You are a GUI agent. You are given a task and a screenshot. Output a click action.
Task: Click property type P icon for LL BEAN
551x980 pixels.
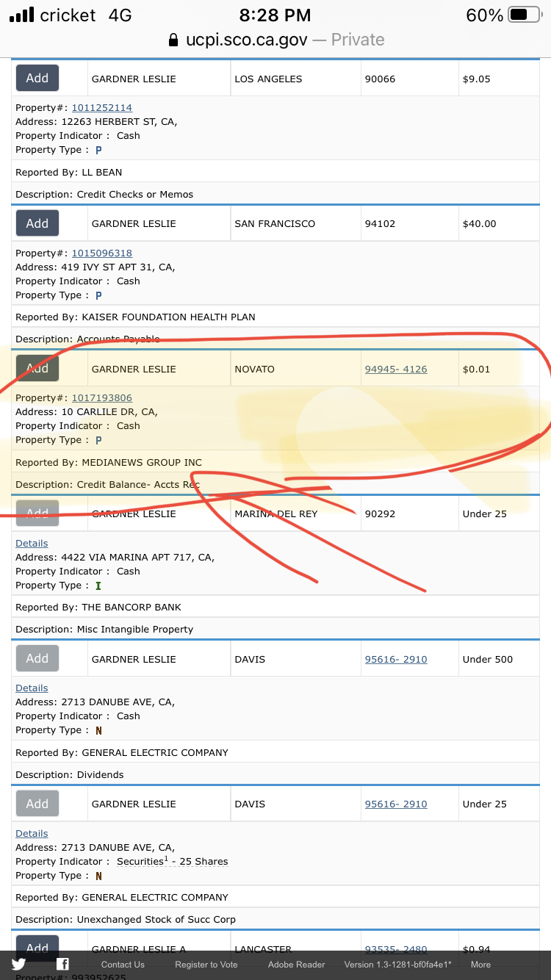pyautogui.click(x=98, y=150)
